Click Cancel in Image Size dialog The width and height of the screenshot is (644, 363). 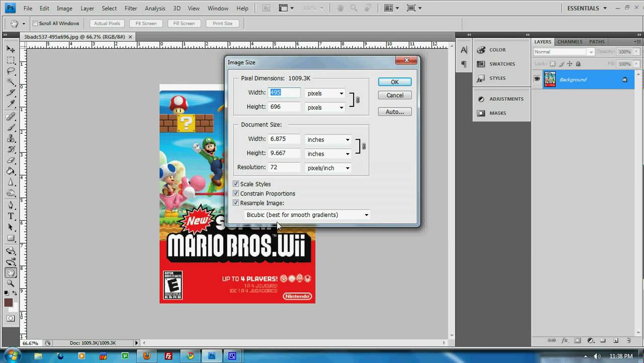click(x=395, y=95)
